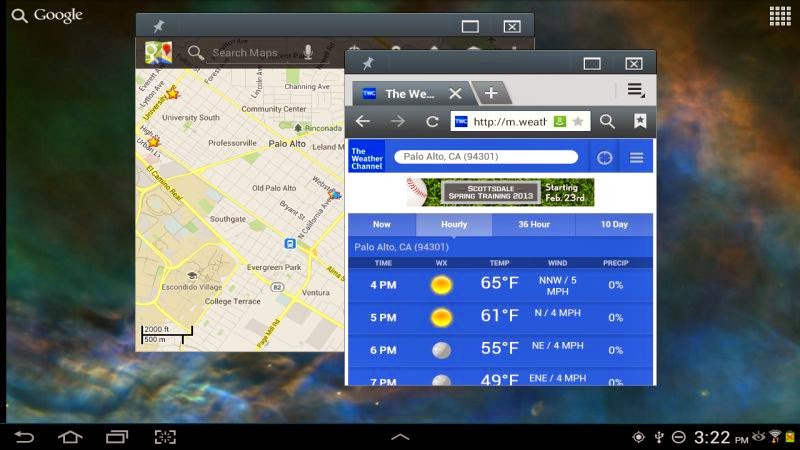
Task: Tap Android Home navigation button
Action: (70, 437)
